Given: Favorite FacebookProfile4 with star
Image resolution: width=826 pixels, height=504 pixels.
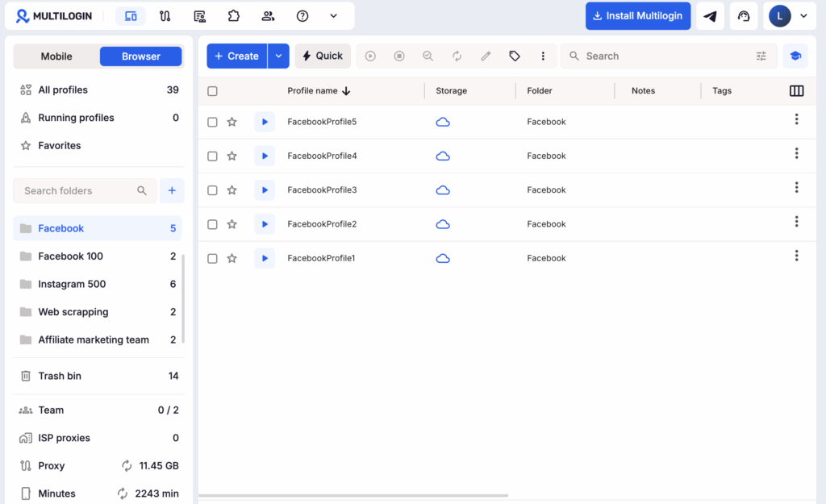Looking at the screenshot, I should coord(232,156).
